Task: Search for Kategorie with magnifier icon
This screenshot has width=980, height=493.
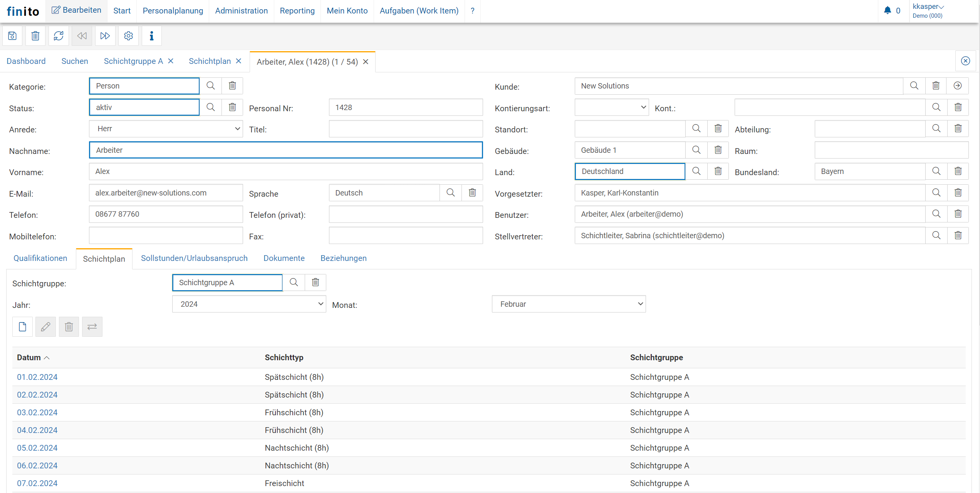Action: point(211,86)
